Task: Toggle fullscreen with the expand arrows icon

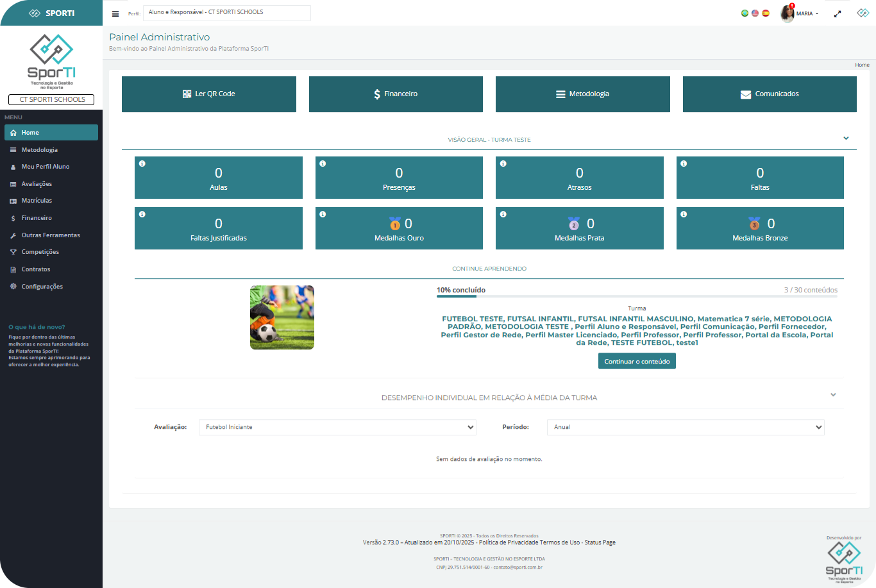Action: click(837, 13)
